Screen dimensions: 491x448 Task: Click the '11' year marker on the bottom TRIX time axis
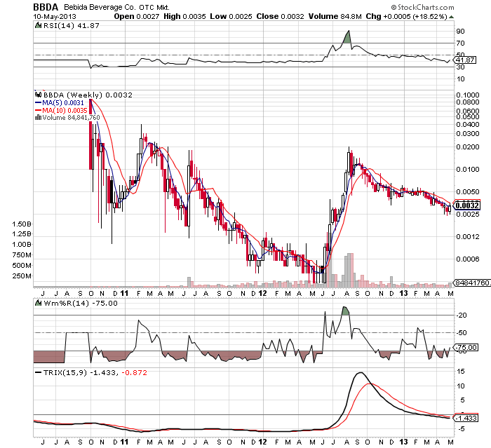point(124,442)
